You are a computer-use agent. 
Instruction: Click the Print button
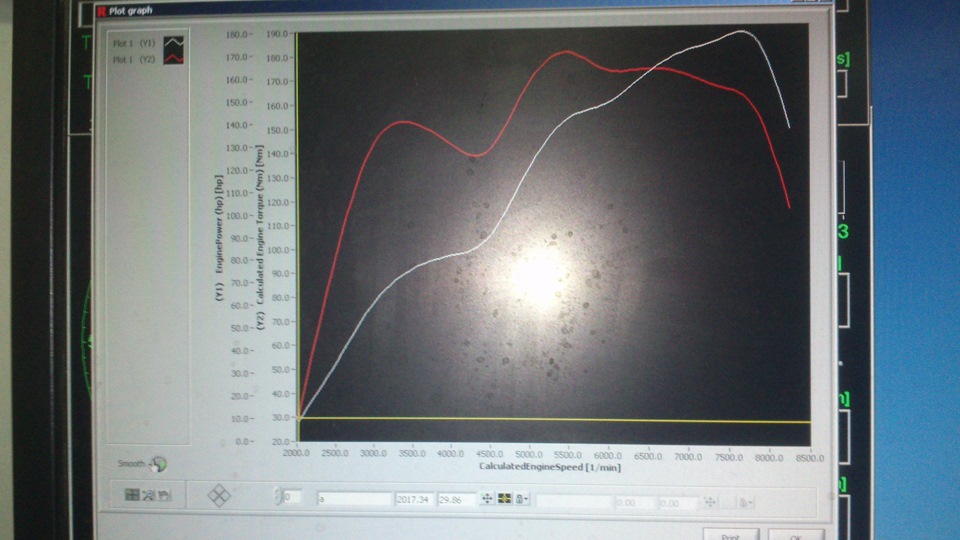[x=730, y=534]
